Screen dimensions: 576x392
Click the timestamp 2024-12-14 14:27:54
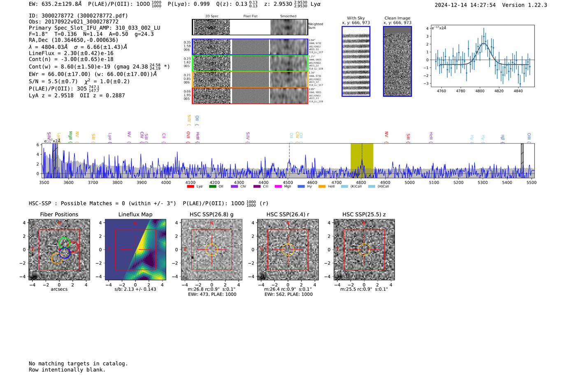pos(465,5)
